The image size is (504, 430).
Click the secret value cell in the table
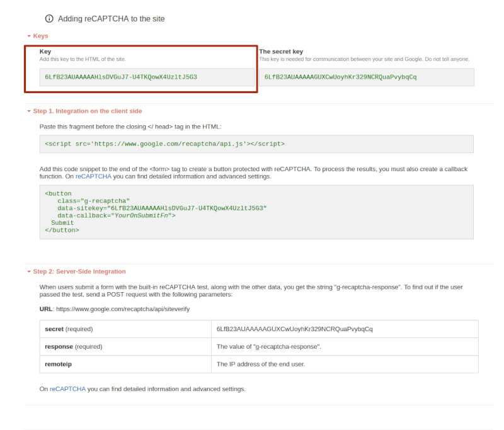point(345,329)
